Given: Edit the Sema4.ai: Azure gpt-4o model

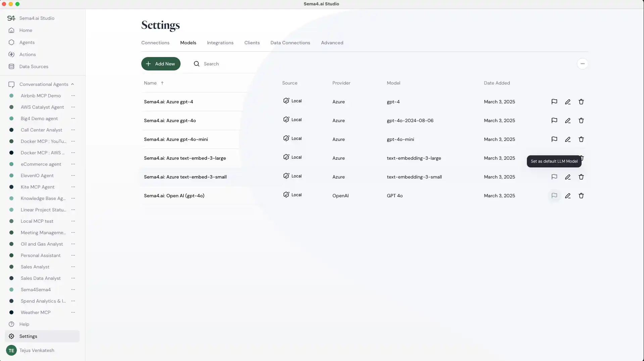Looking at the screenshot, I should pyautogui.click(x=568, y=120).
